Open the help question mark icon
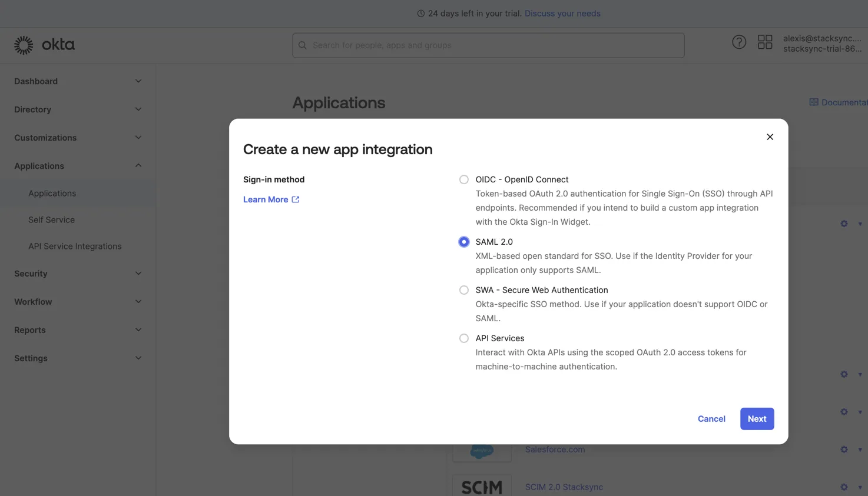 [x=739, y=42]
